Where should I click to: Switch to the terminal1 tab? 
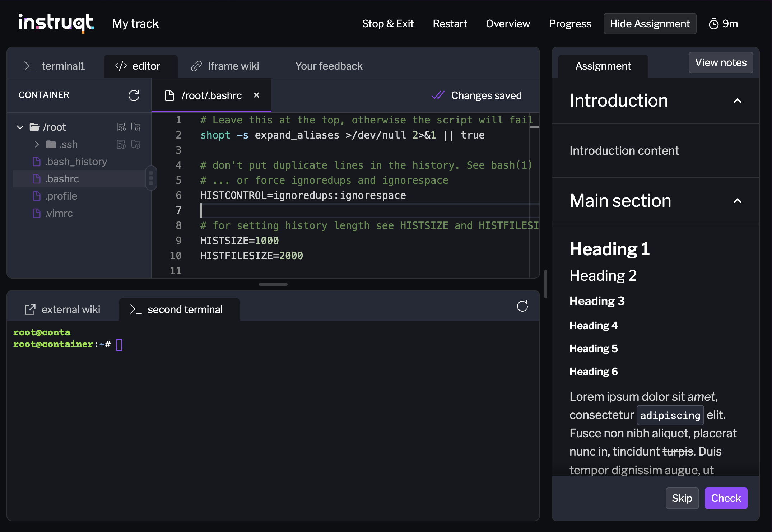[55, 66]
